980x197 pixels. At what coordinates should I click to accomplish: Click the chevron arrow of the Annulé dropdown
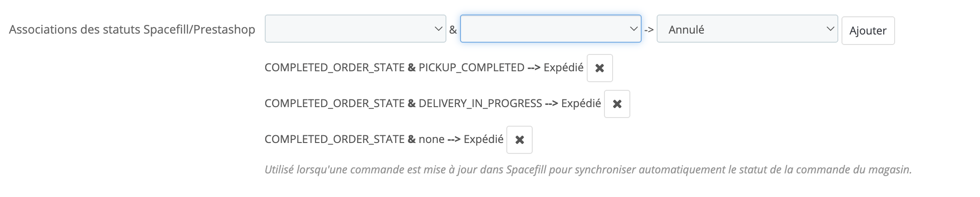click(830, 29)
